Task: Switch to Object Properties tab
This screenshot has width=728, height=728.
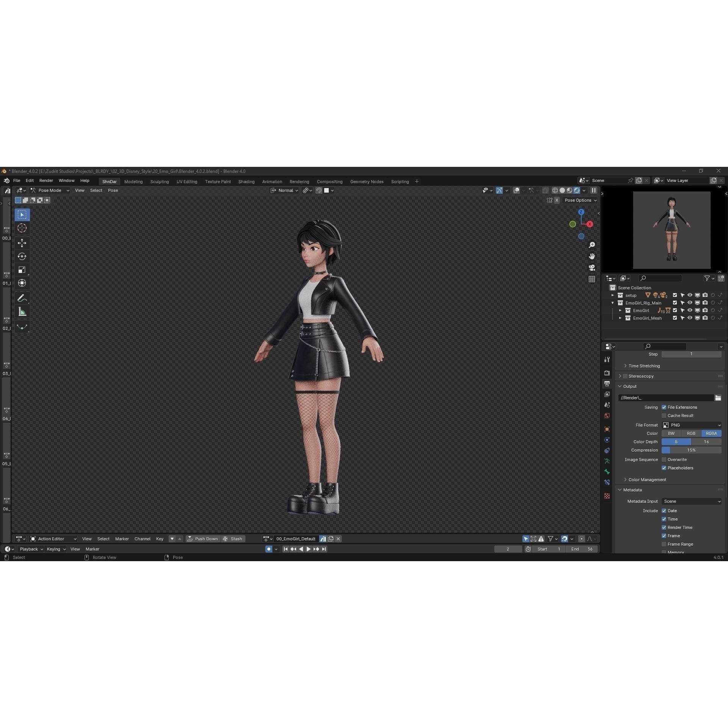Action: tap(607, 429)
